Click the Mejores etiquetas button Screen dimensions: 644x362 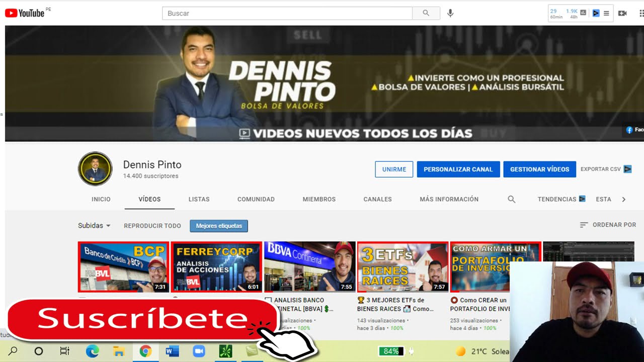coord(219,226)
